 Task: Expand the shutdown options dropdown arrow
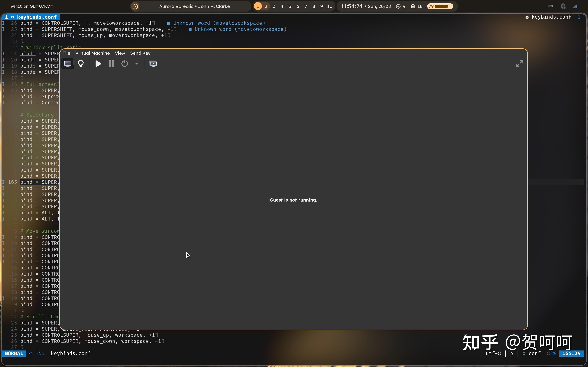pos(137,64)
